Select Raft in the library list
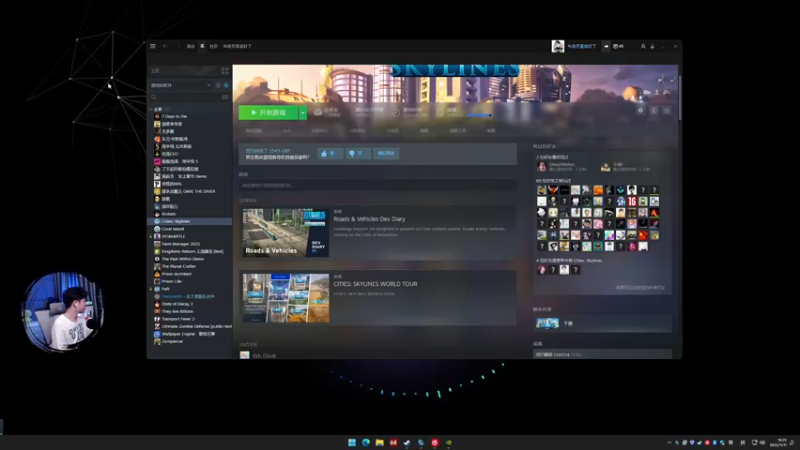This screenshot has width=800, height=450. tap(165, 289)
